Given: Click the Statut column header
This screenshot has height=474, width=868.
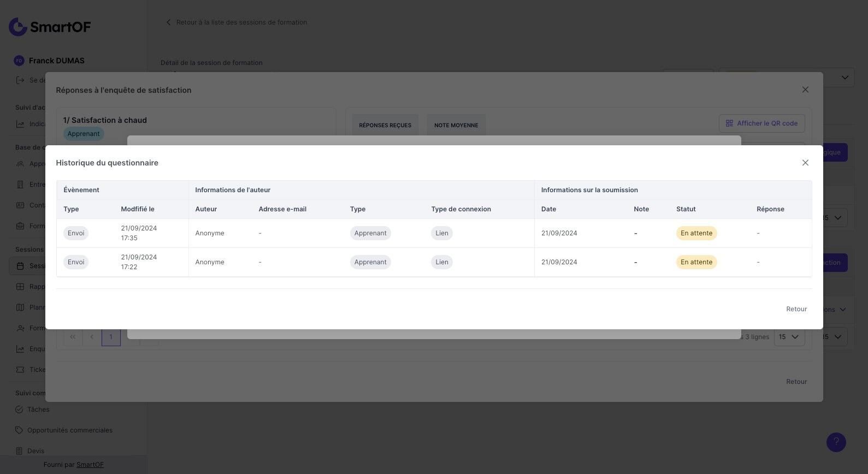Looking at the screenshot, I should click(686, 209).
